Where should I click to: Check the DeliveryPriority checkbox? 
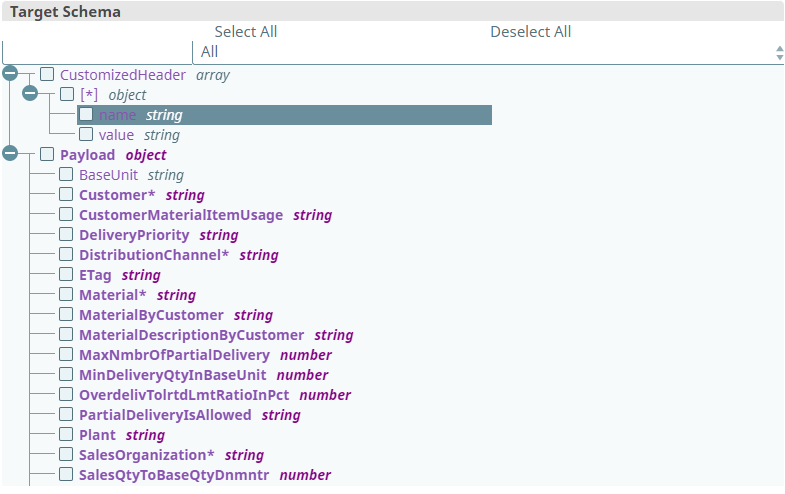click(66, 234)
